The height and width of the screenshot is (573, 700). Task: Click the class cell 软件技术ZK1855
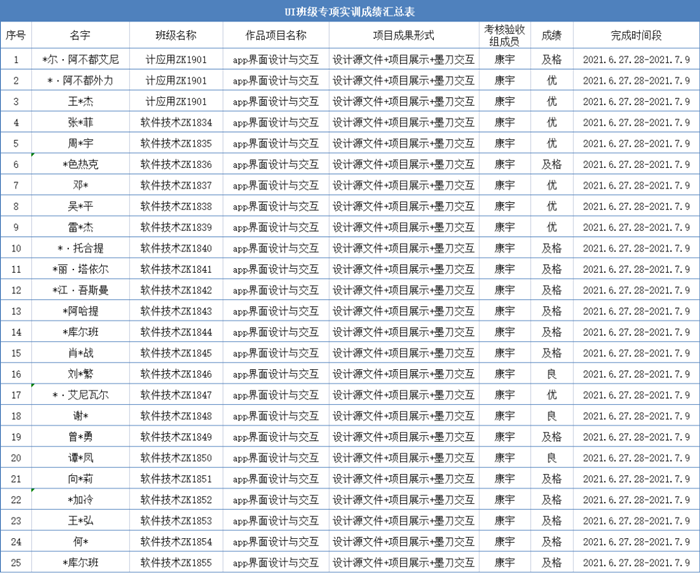[x=176, y=563]
